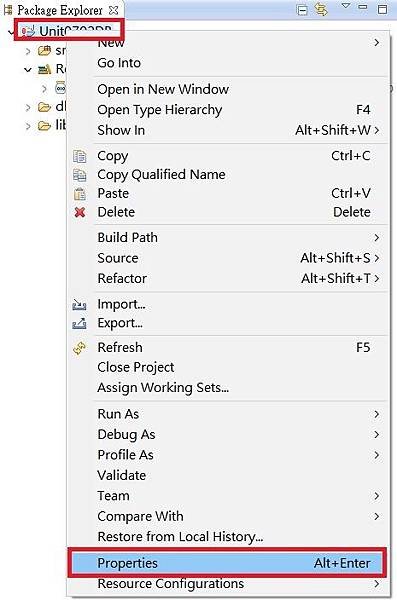Choose Assign Working Sets...
This screenshot has height=600, width=397.
228,388
